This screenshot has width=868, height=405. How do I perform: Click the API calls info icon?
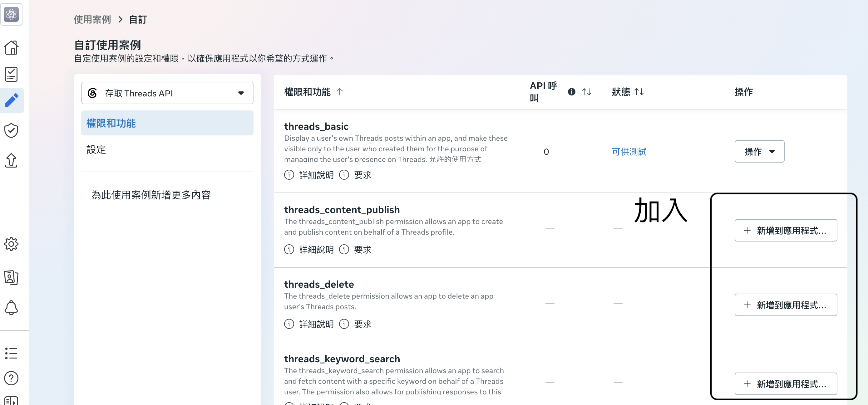(x=571, y=91)
